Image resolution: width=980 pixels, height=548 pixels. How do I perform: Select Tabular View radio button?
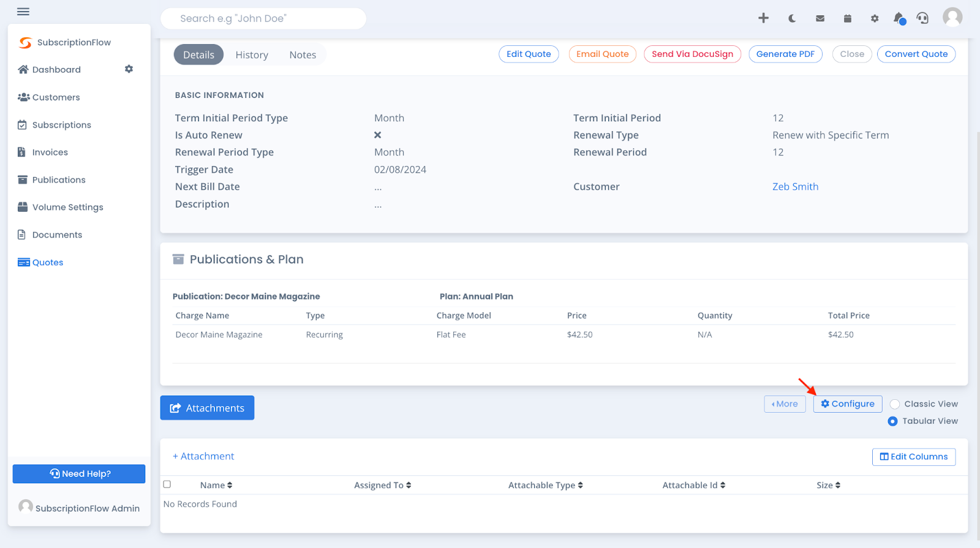892,421
